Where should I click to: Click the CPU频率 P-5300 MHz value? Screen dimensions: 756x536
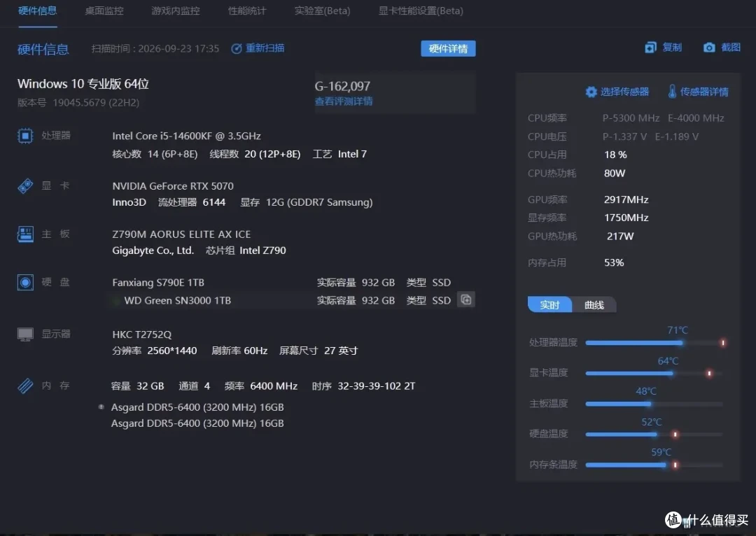tap(631, 118)
